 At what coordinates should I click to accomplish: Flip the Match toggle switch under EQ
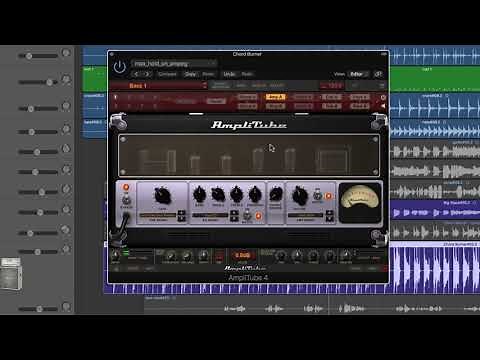[247, 215]
